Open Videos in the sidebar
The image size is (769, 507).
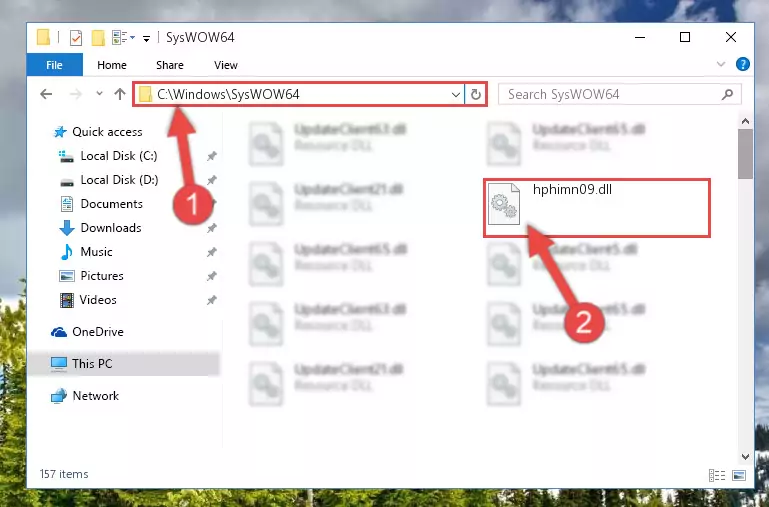[98, 300]
